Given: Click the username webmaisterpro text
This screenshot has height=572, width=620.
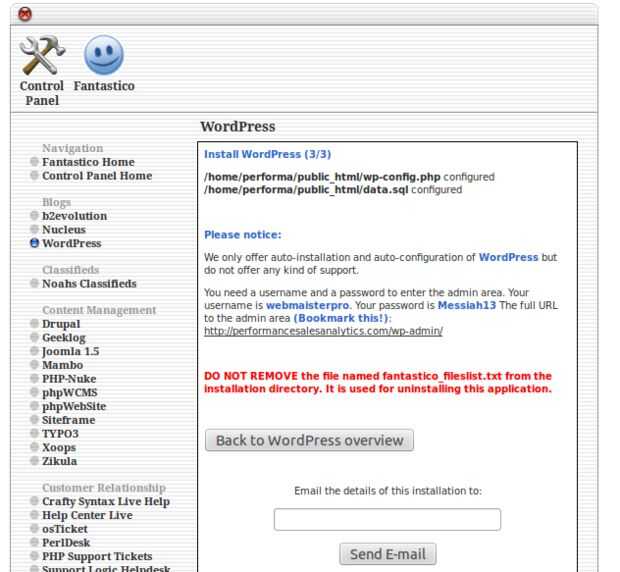Looking at the screenshot, I should click(x=308, y=306).
